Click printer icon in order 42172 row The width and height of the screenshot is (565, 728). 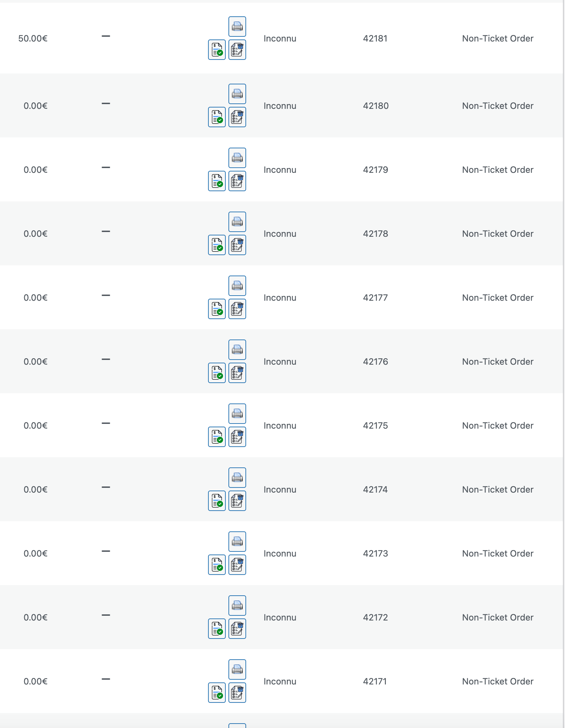coord(237,606)
